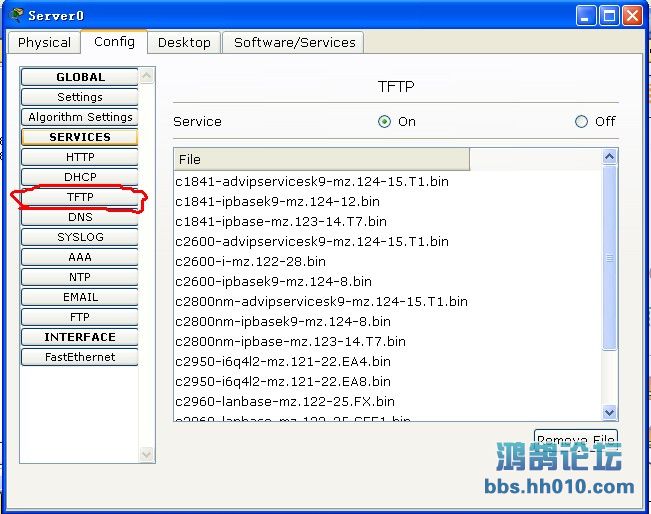Open the Software/Services tab
The height and width of the screenshot is (514, 651).
pos(294,43)
